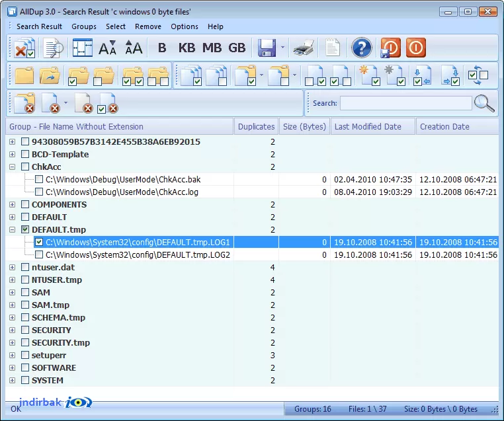Check the ntuser.dat group checkbox
Viewport: 504px width, 421px height.
click(x=25, y=267)
